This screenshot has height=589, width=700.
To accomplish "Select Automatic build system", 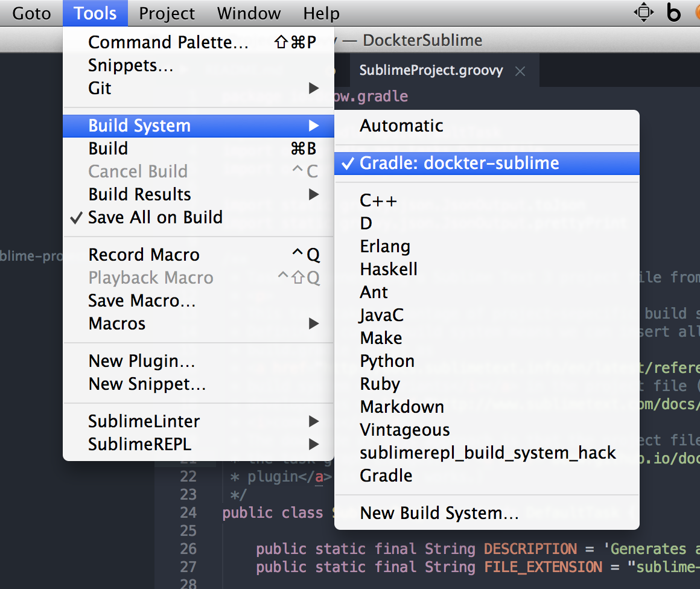I will point(486,126).
